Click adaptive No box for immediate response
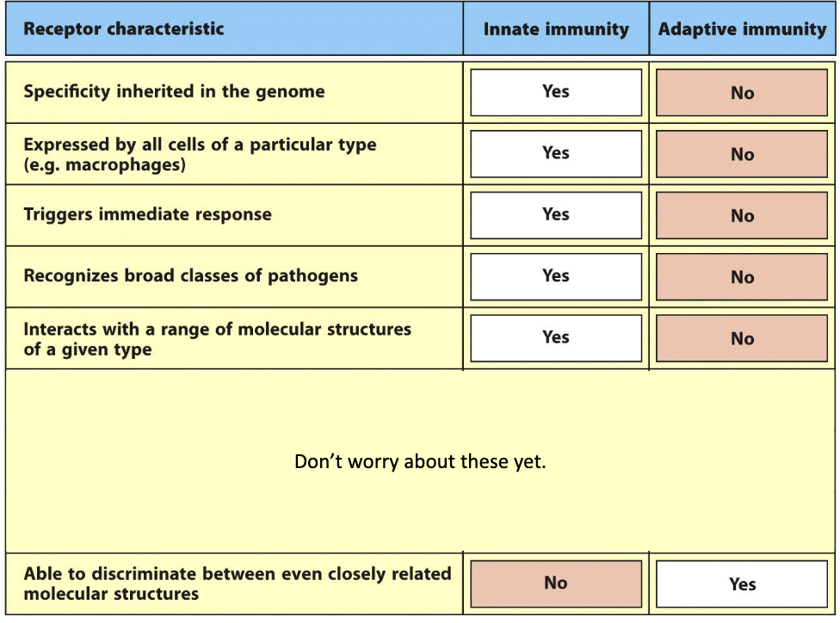840x623 pixels. (x=742, y=216)
